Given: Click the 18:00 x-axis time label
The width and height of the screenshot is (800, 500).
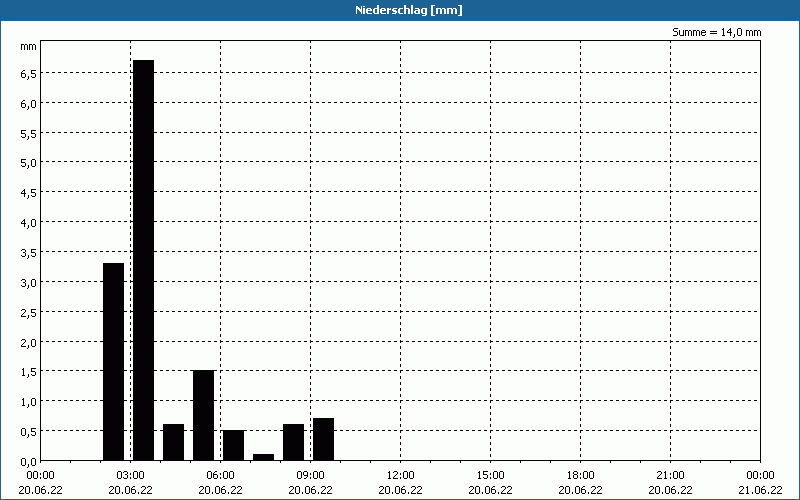Looking at the screenshot, I should (581, 476).
